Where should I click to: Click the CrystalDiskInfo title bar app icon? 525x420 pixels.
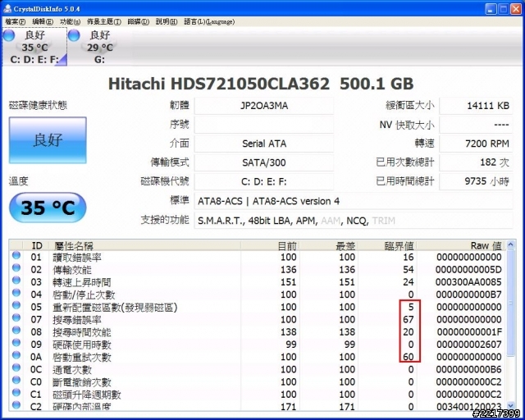tap(7, 9)
